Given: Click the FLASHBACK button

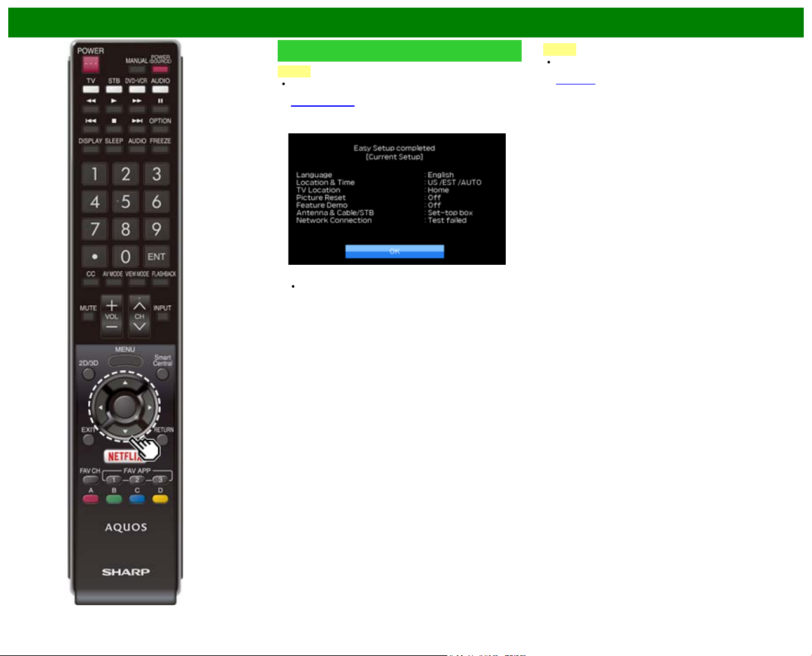Looking at the screenshot, I should (x=161, y=282).
